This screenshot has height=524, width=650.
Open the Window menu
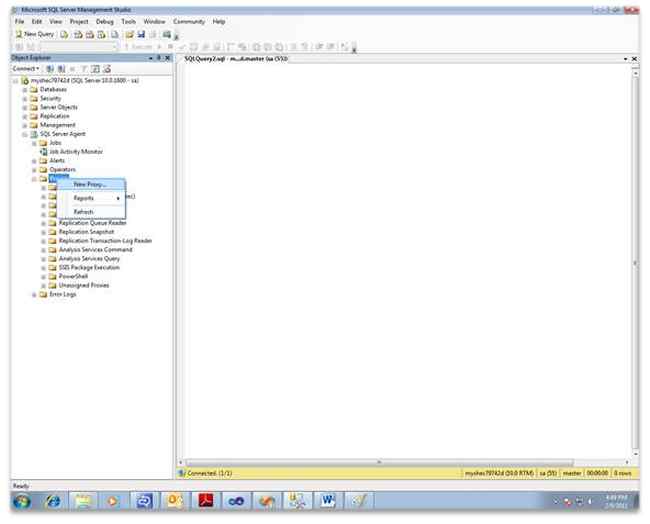[154, 21]
